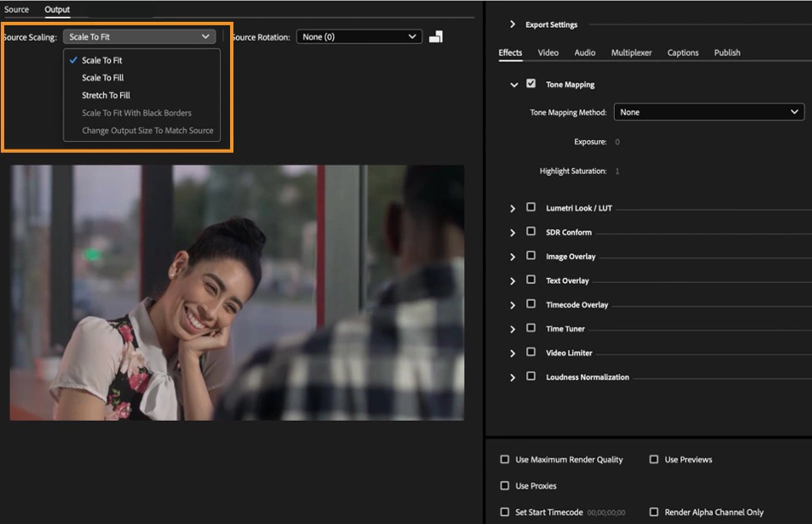Click the Exposure value control
The width and height of the screenshot is (812, 524).
point(617,141)
